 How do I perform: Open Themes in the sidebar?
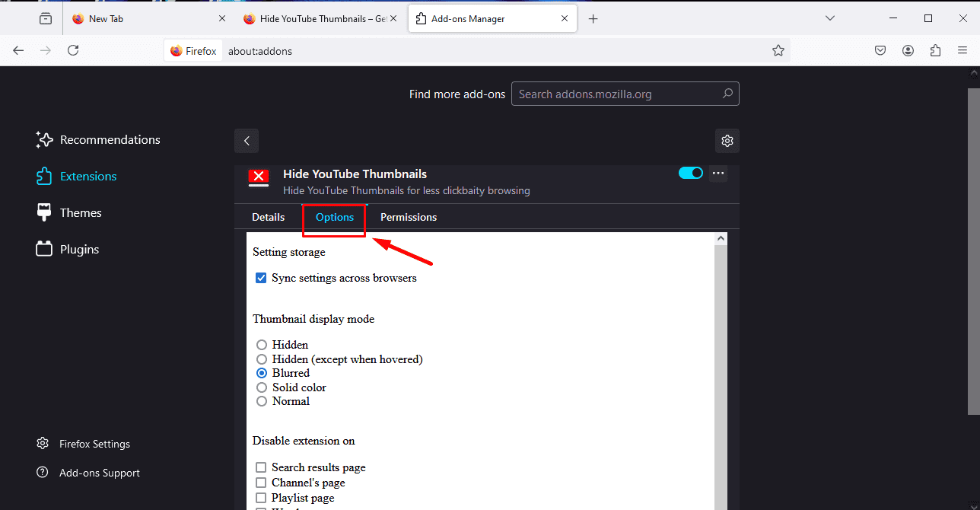68,213
